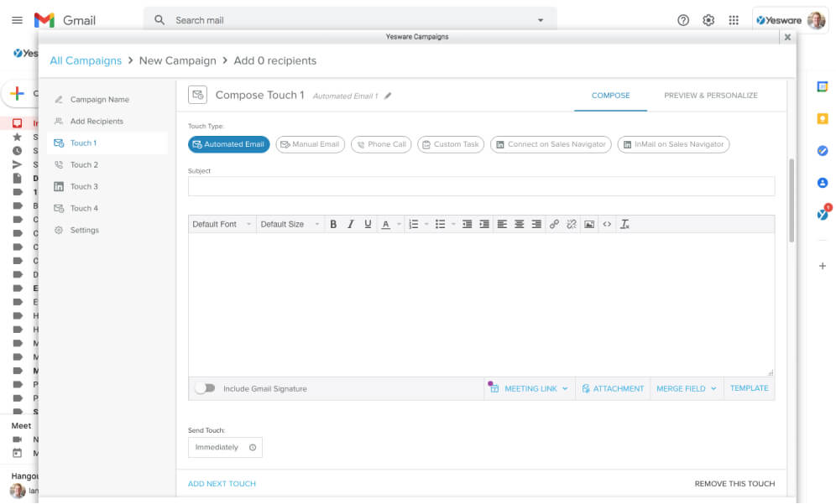Click Remove This Touch

pos(734,484)
